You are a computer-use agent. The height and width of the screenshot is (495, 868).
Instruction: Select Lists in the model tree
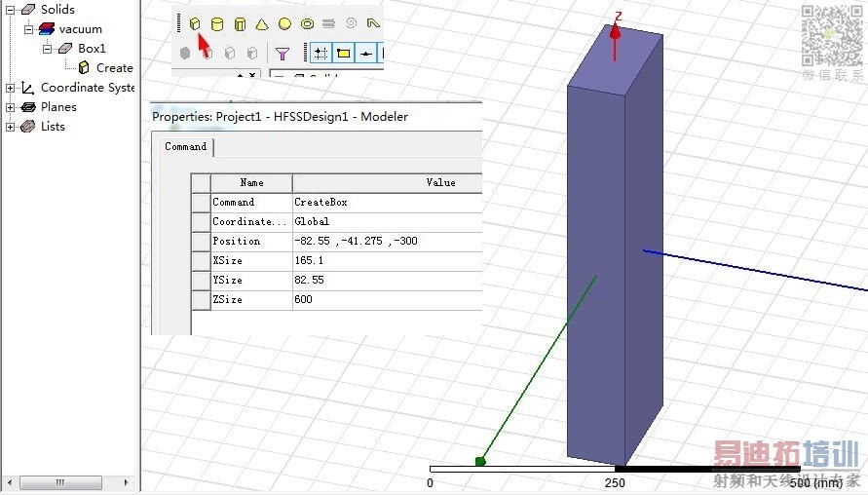(x=53, y=127)
